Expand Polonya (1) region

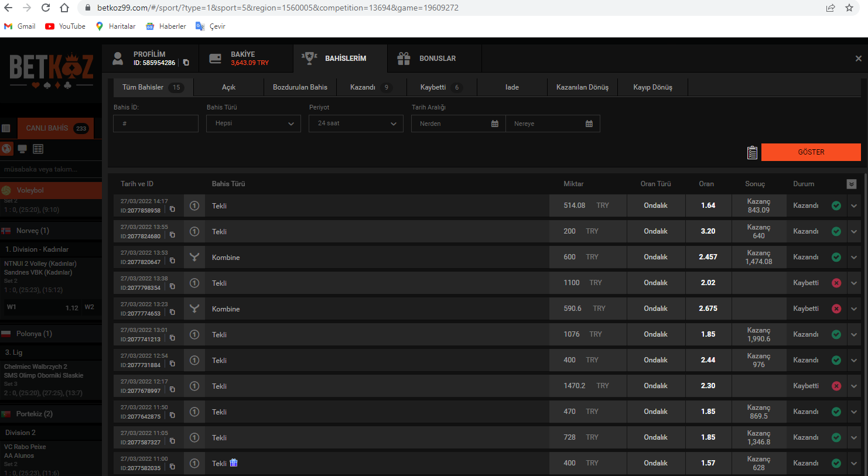(x=51, y=334)
